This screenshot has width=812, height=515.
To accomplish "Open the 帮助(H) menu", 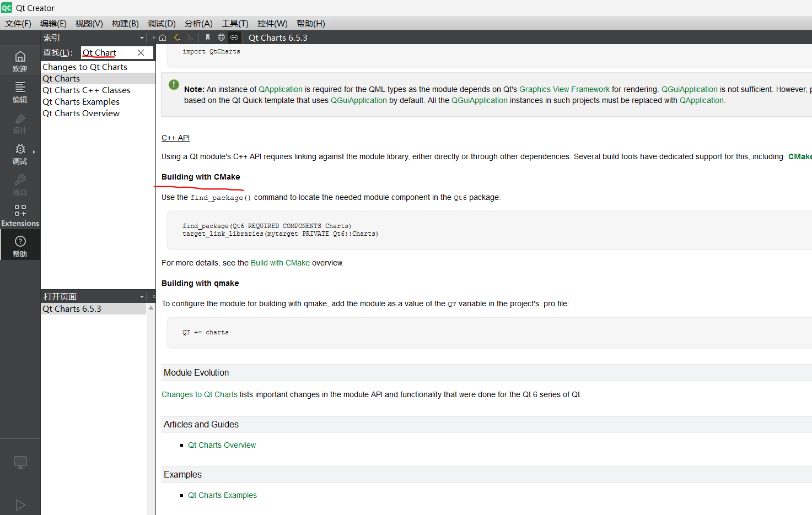I will click(311, 24).
